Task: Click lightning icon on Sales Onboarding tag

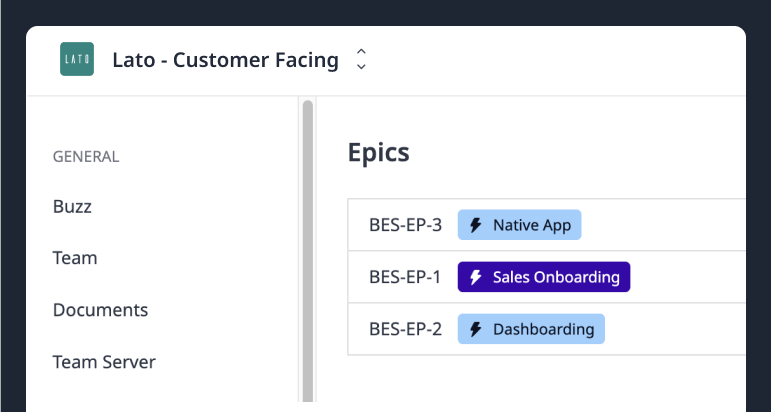Action: (476, 277)
